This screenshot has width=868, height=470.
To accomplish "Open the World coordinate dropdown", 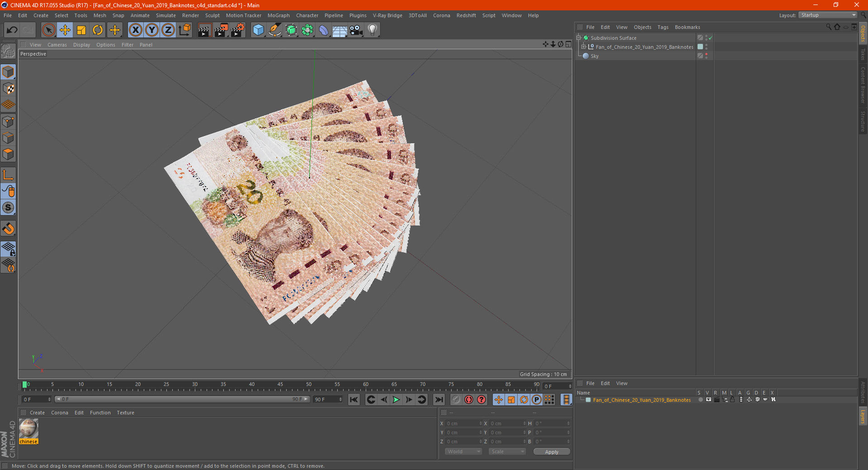I will pos(463,451).
